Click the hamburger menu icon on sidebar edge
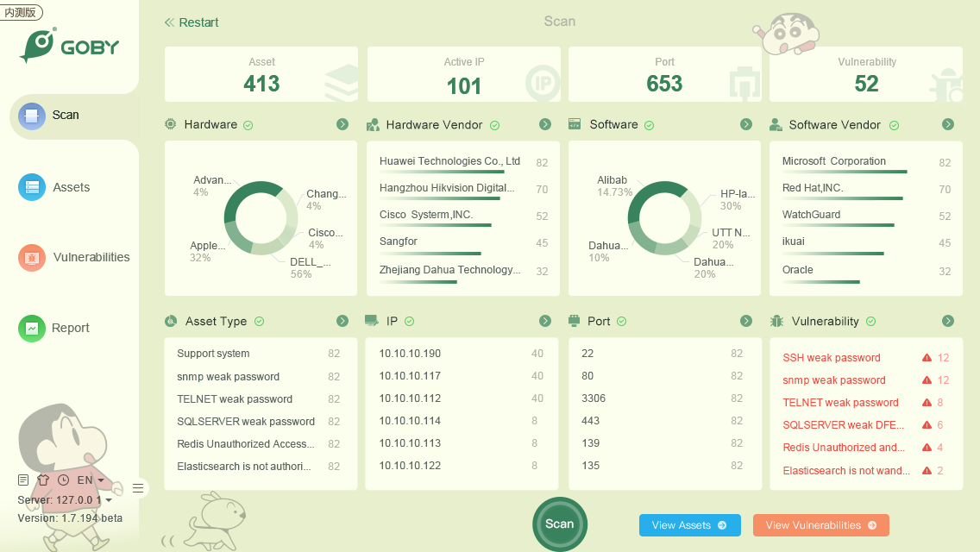Image resolution: width=980 pixels, height=552 pixels. click(137, 489)
